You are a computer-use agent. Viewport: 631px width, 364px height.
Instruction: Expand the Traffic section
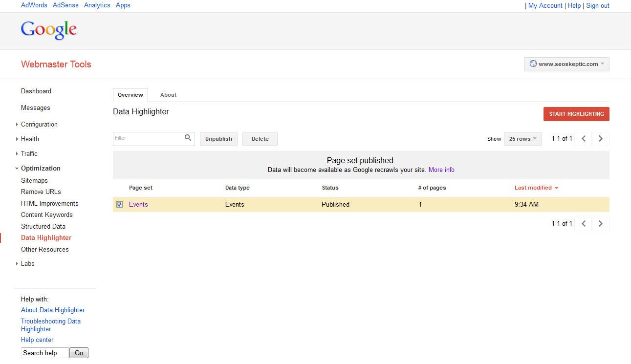pos(17,154)
